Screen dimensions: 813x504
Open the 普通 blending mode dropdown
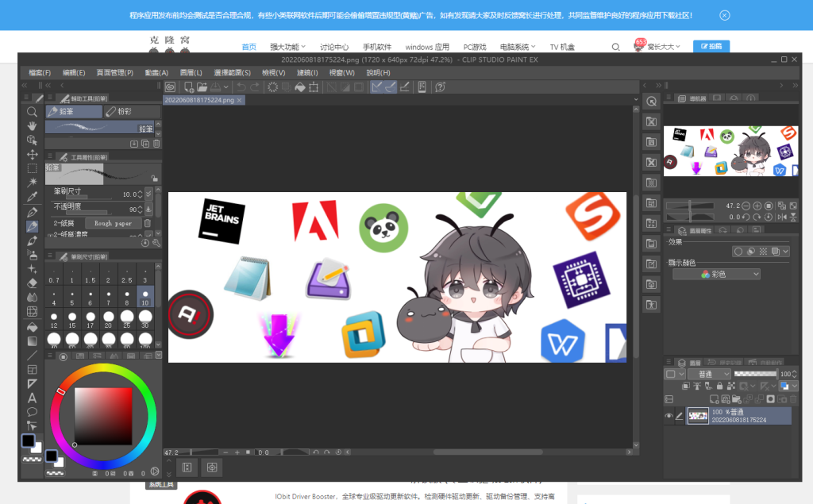pyautogui.click(x=710, y=374)
